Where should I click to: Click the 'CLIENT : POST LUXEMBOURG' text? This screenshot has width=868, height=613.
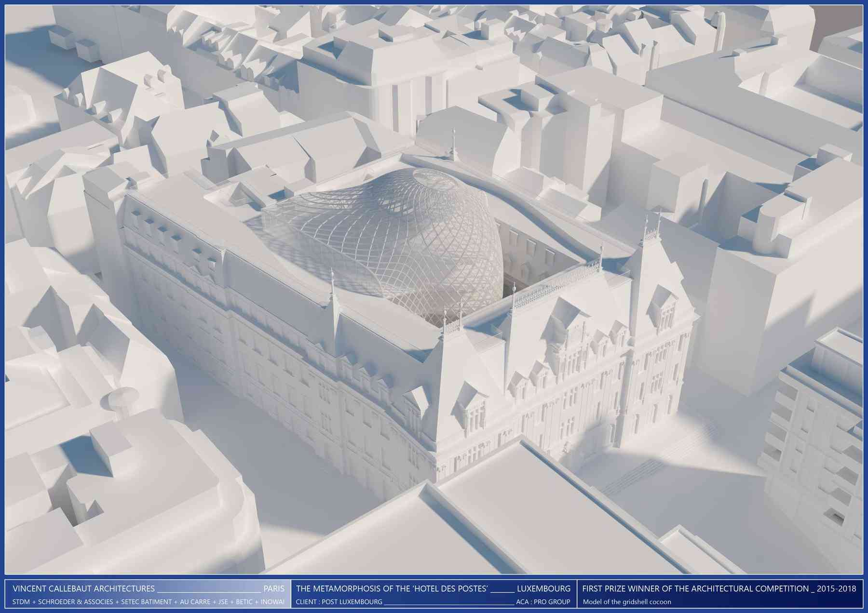click(x=339, y=602)
